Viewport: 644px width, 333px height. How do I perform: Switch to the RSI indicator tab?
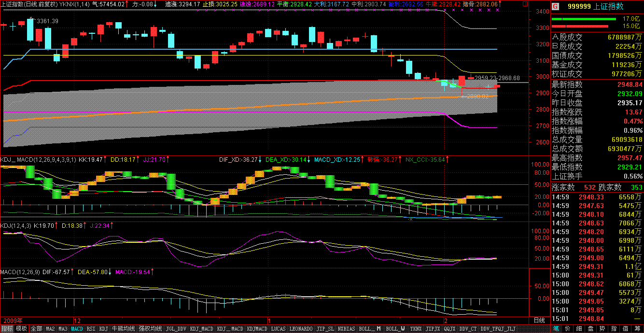point(91,329)
